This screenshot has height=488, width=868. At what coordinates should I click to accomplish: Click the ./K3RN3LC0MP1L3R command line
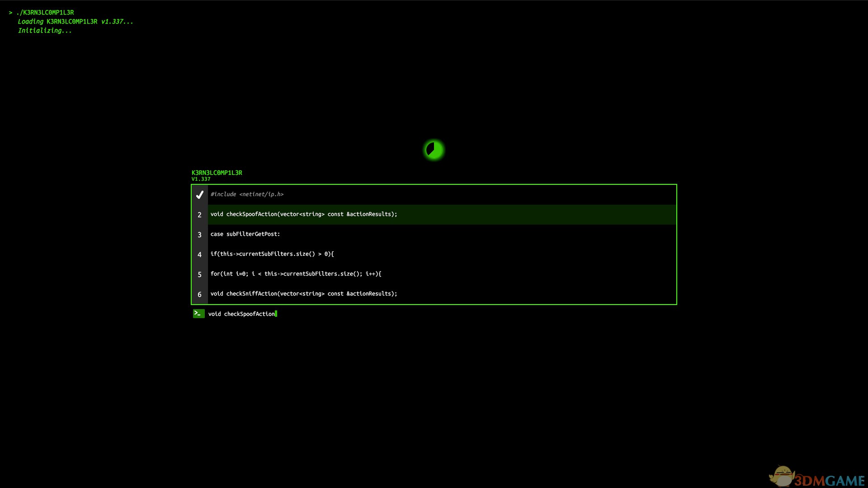[45, 13]
